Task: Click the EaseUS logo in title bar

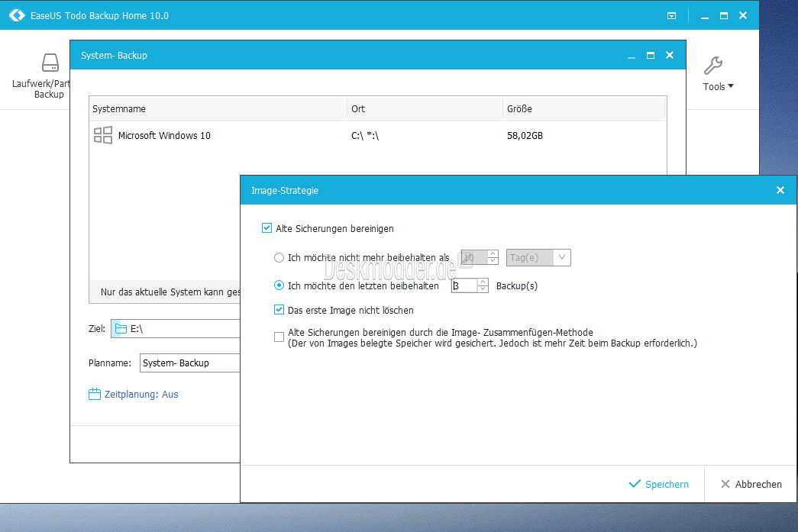Action: tap(17, 15)
